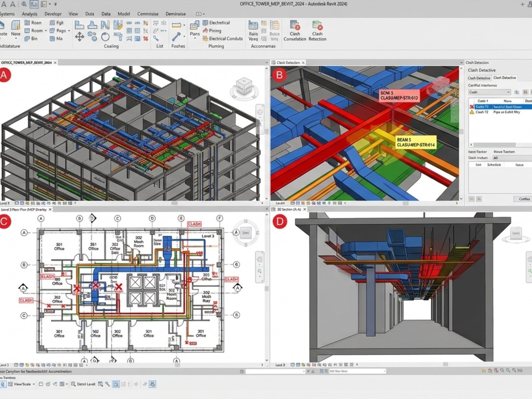Select the Fgll ribbon tool
532x399 pixels.
pyautogui.click(x=57, y=23)
